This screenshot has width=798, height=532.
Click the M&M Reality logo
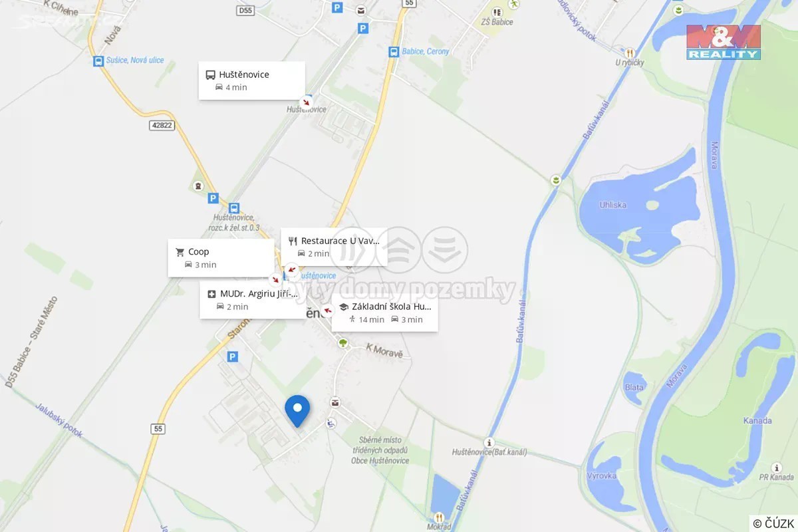(724, 42)
